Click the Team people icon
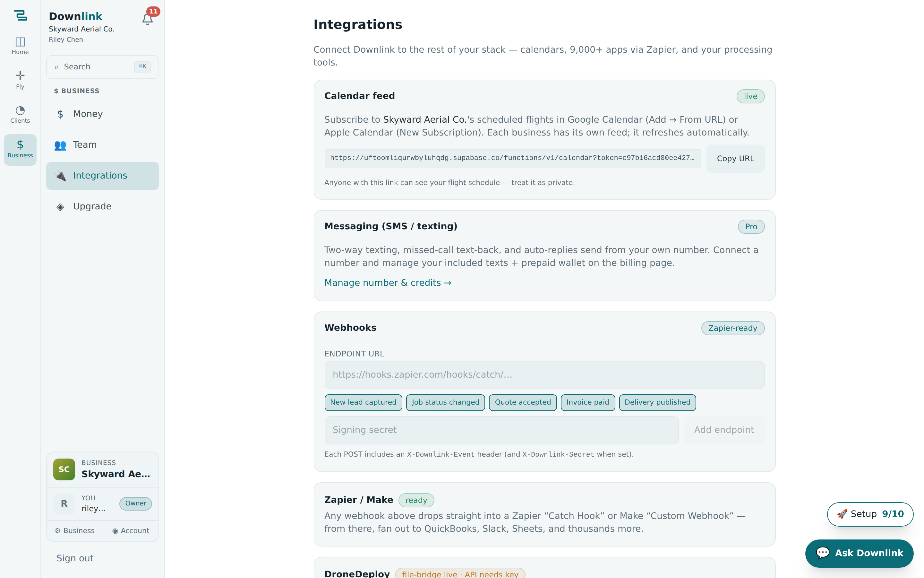 (x=60, y=145)
